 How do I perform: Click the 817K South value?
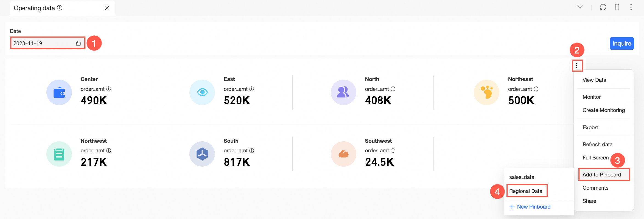237,162
